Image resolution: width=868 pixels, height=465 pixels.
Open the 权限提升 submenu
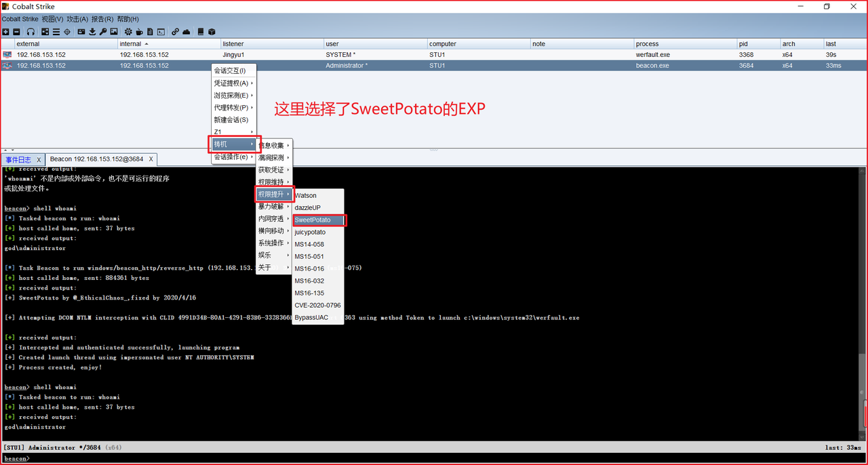(274, 194)
